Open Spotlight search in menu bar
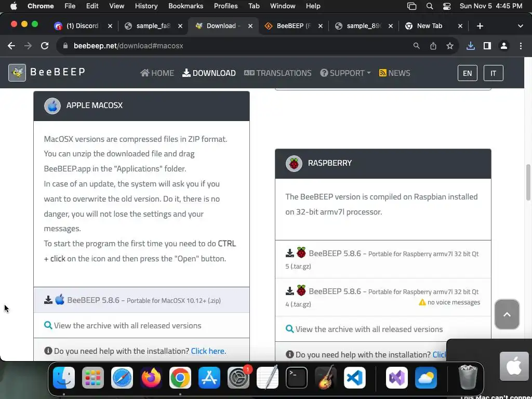Screen dimensions: 532x399 click(430, 6)
